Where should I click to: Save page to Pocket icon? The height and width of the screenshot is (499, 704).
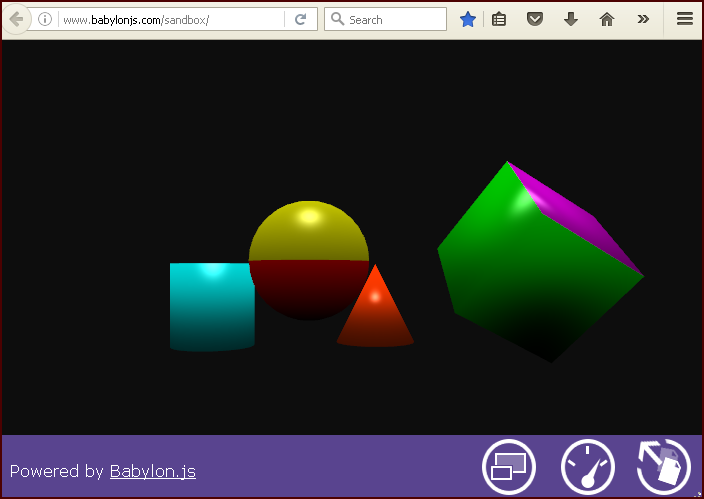[535, 19]
